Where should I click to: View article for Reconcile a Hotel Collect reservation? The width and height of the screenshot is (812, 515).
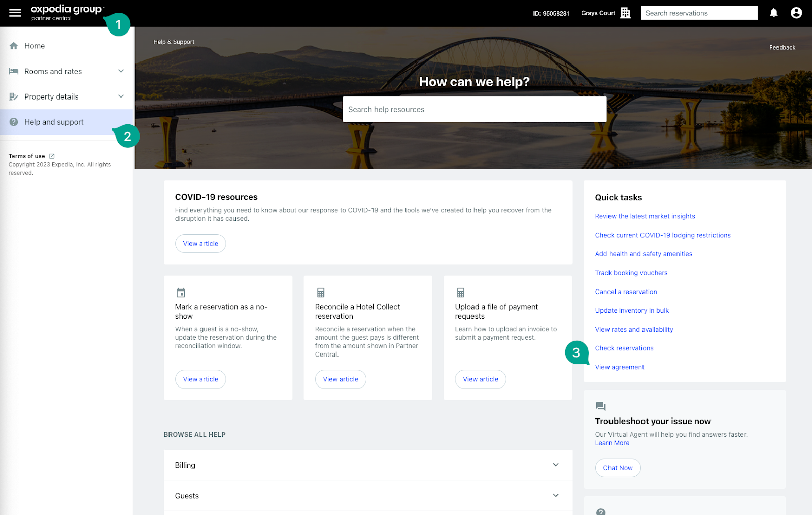point(341,379)
